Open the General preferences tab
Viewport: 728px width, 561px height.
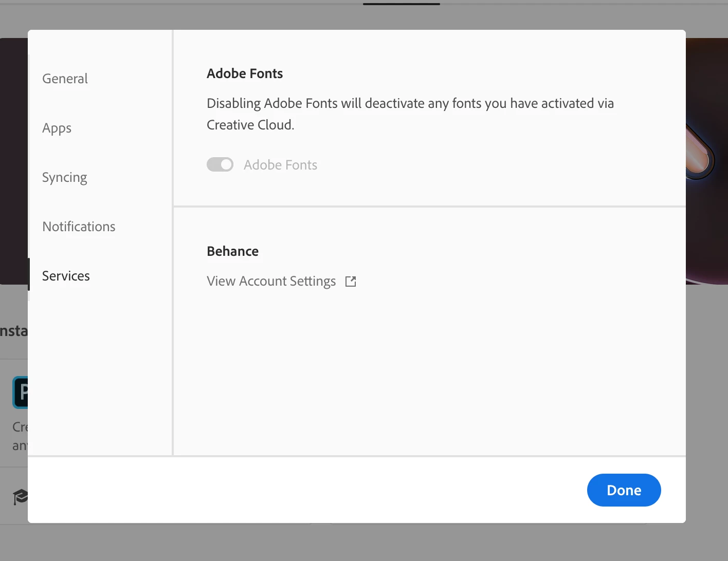pos(65,79)
